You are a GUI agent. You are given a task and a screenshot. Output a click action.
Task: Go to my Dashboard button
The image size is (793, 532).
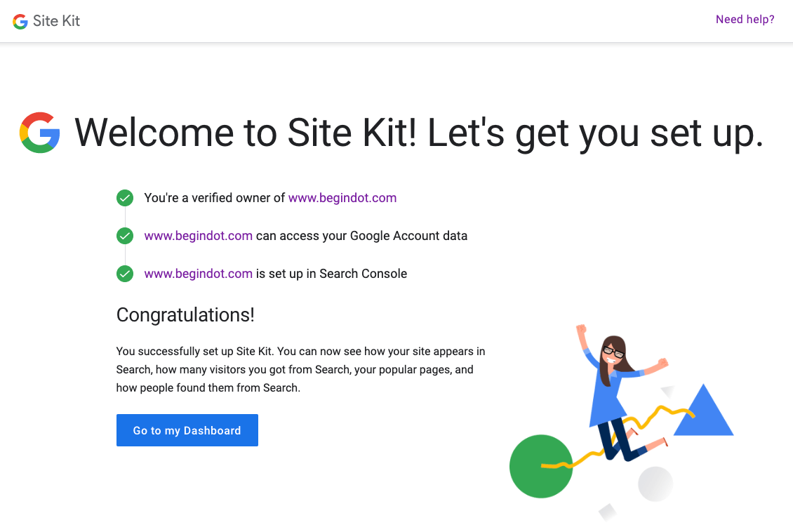pos(187,430)
